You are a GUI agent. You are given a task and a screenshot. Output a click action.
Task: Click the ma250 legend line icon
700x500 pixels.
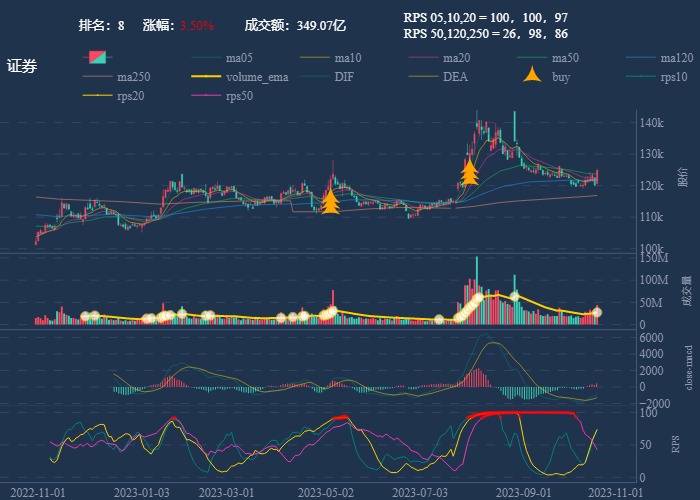[96, 77]
